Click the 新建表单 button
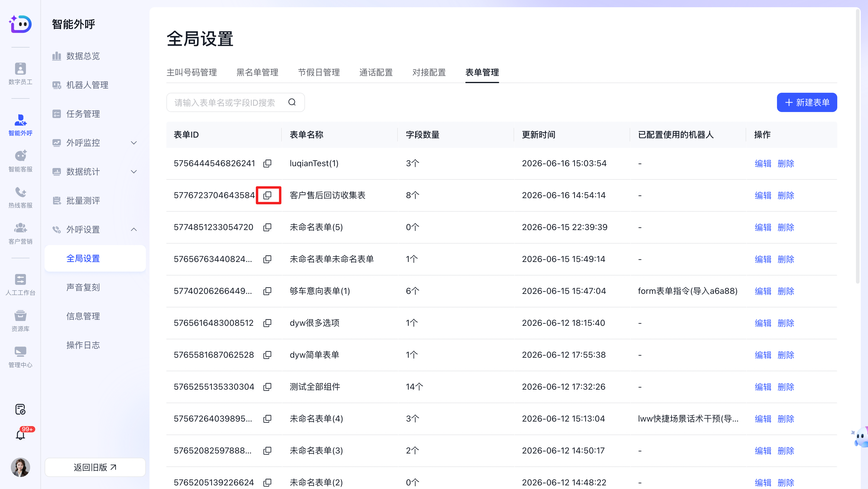Viewport: 868px width, 489px height. tap(807, 102)
